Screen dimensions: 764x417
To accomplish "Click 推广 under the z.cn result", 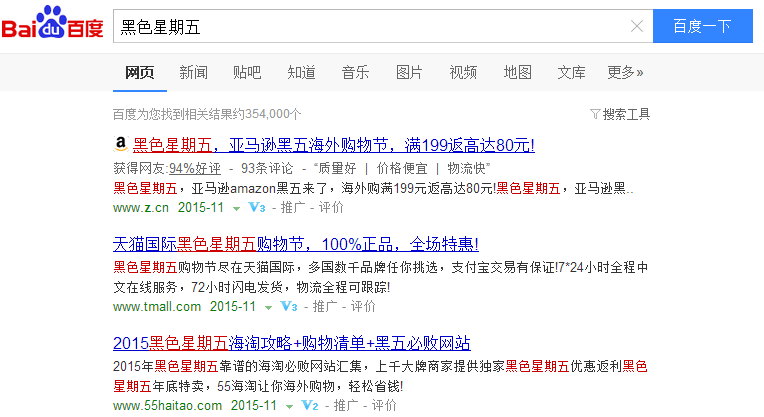I will coord(293,208).
